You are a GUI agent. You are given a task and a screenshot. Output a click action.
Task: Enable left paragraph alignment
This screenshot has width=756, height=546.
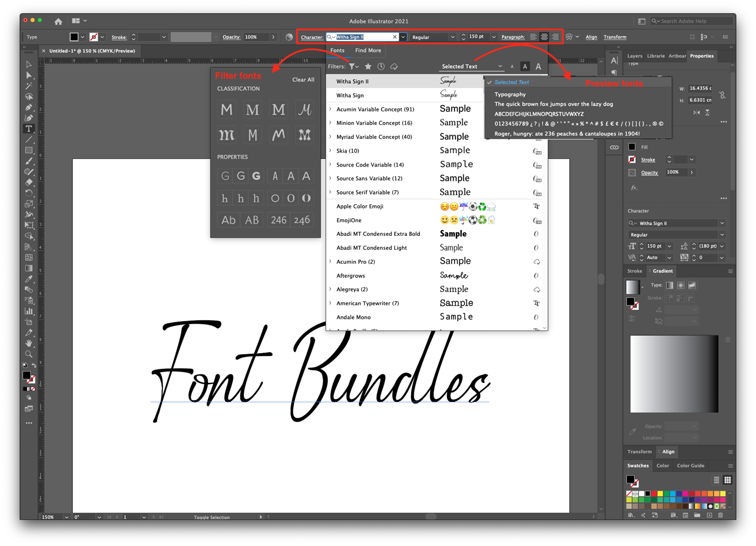(533, 37)
